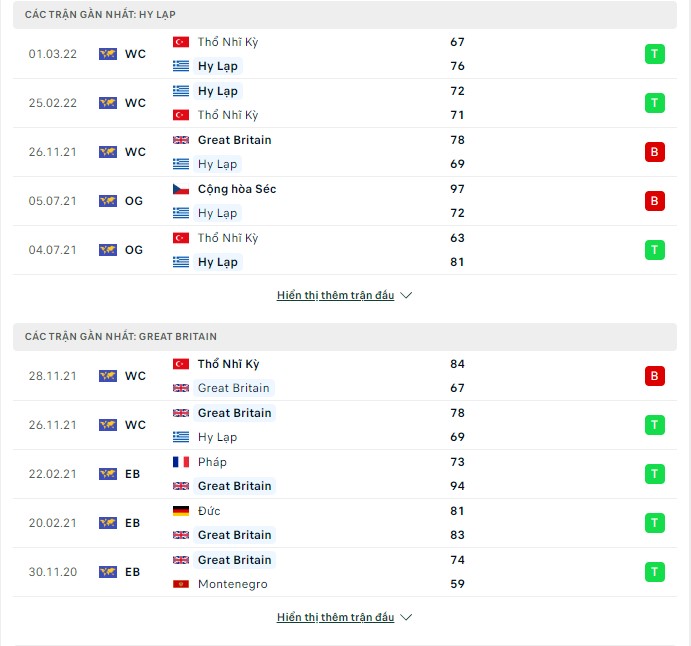691x646 pixels.
Task: Click the green T badge for 01.03.22 match
Action: pos(654,54)
